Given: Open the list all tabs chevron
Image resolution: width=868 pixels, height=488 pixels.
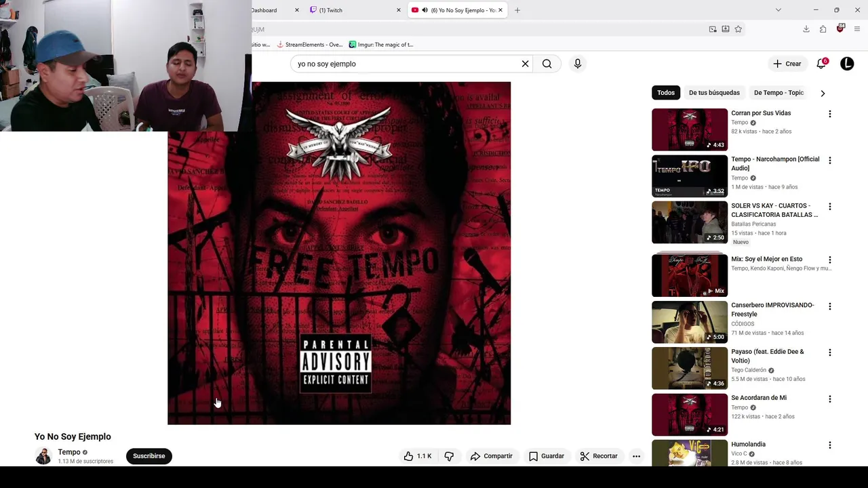Looking at the screenshot, I should [778, 10].
